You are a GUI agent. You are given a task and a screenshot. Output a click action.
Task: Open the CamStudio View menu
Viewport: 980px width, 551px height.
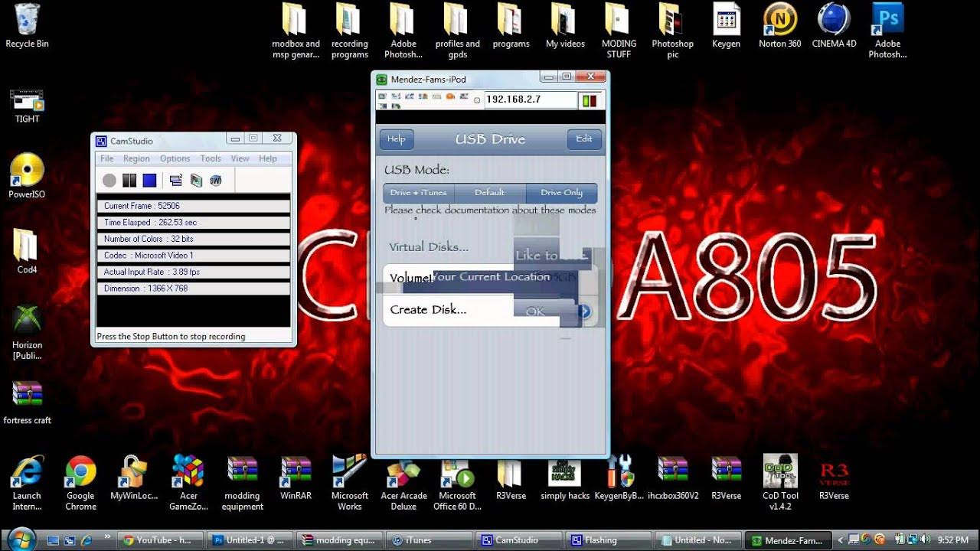tap(240, 158)
